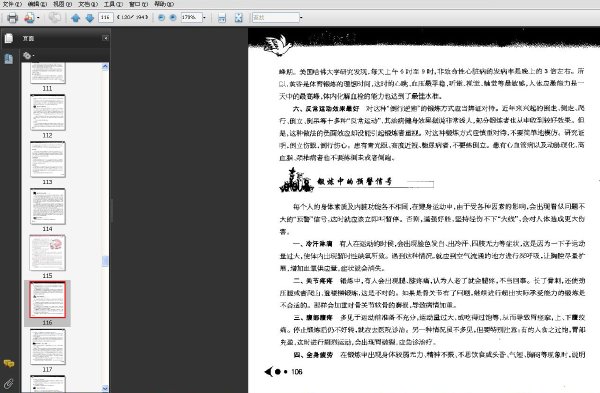This screenshot has height=393, width=600.
Task: Click the fit-width scrolling mode icon
Action: click(x=222, y=18)
